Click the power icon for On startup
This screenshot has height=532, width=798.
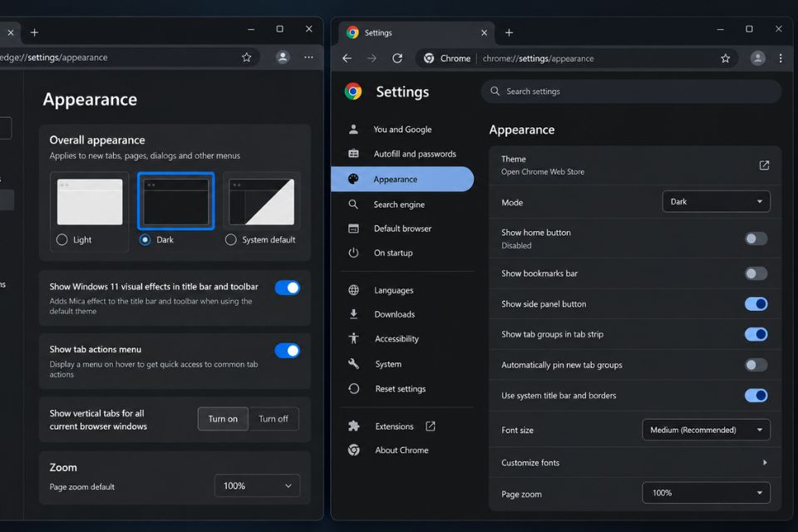tap(354, 253)
